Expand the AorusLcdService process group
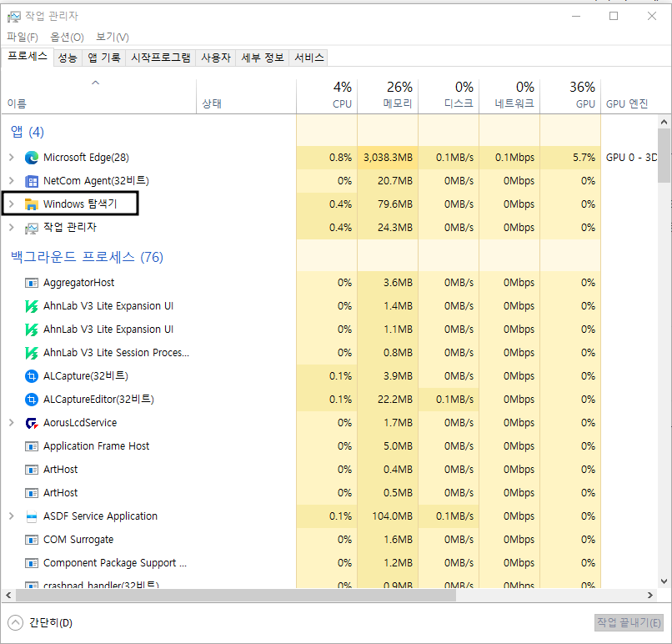This screenshot has height=644, width=672. click(12, 423)
